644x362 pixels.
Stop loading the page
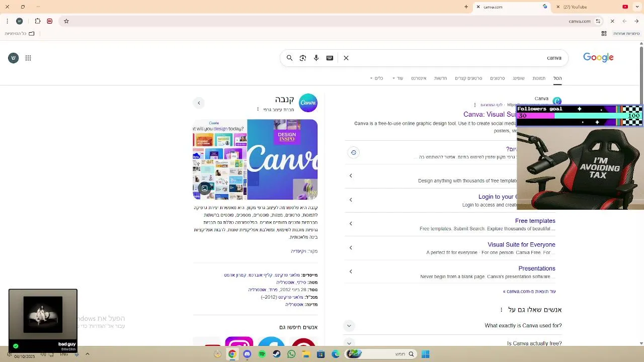612,21
